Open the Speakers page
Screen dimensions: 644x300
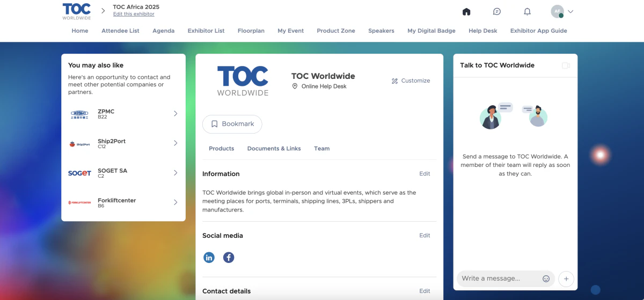[381, 31]
